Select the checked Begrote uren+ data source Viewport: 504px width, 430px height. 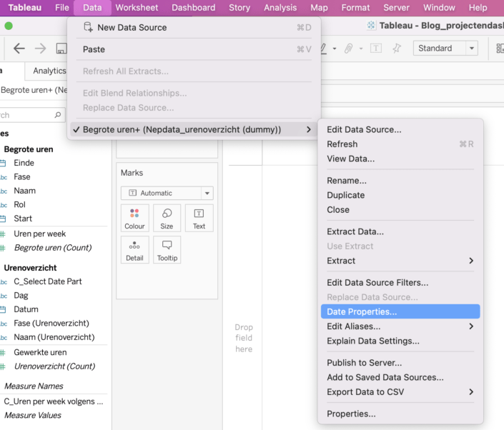[x=182, y=129]
